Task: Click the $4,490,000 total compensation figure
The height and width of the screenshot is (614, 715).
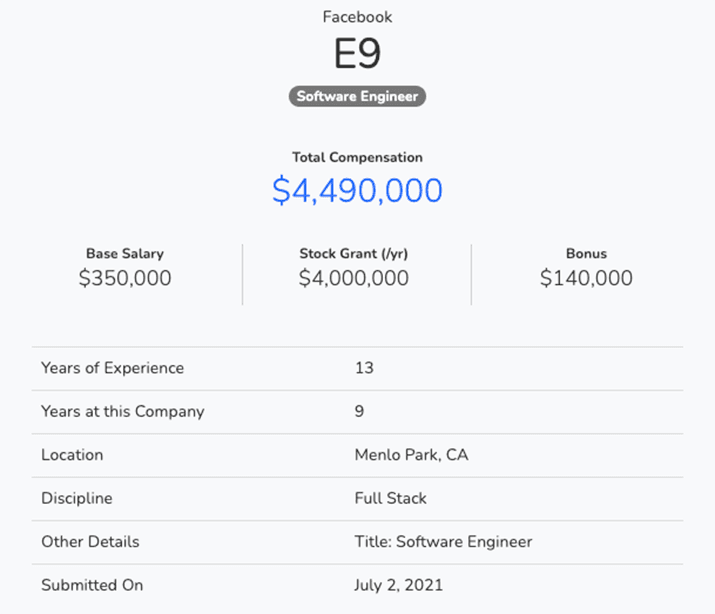Action: point(357,191)
